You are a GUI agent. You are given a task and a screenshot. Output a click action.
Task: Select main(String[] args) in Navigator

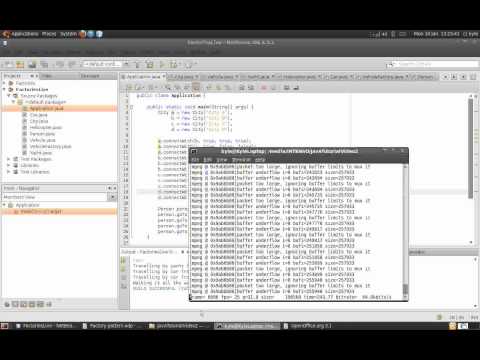click(41, 211)
